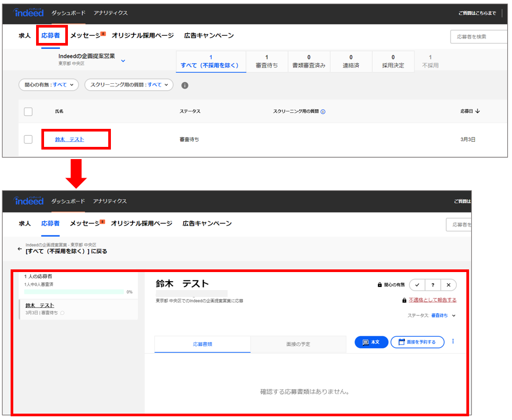
Task: Click 不適格として報告する link
Action: 432,300
